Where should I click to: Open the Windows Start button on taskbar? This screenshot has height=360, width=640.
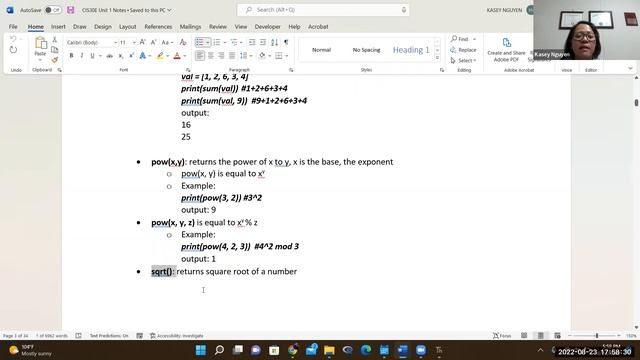click(x=201, y=350)
